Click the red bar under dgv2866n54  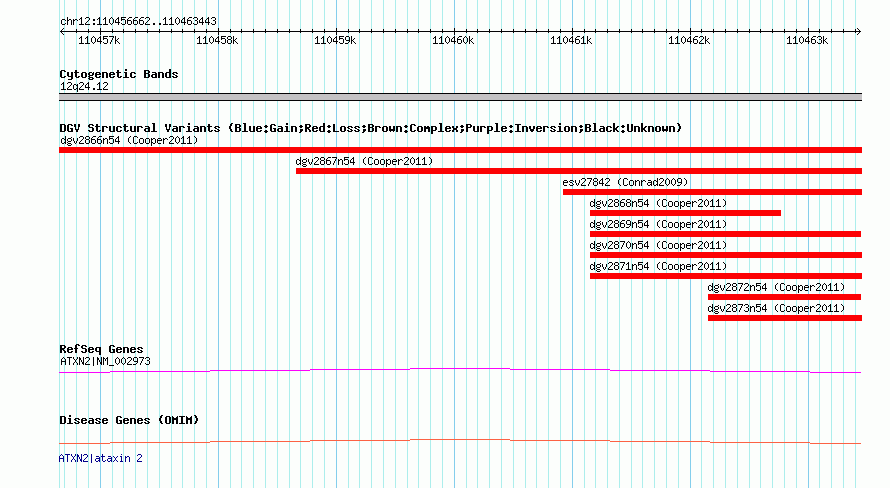pyautogui.click(x=460, y=150)
